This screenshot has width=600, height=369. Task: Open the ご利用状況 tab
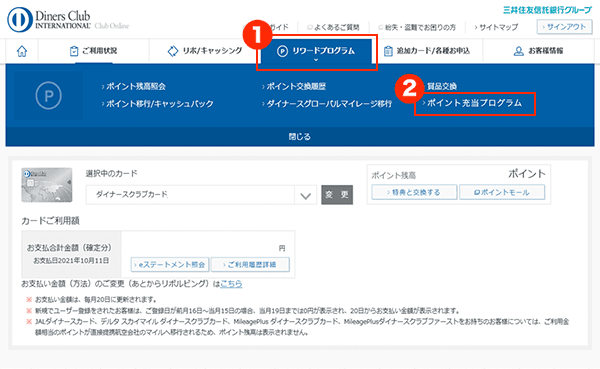click(x=93, y=51)
